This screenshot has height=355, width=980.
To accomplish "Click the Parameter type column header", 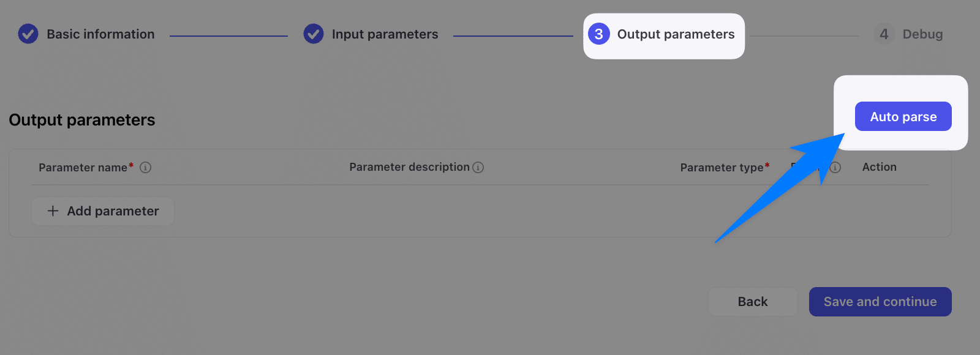I will [x=722, y=168].
